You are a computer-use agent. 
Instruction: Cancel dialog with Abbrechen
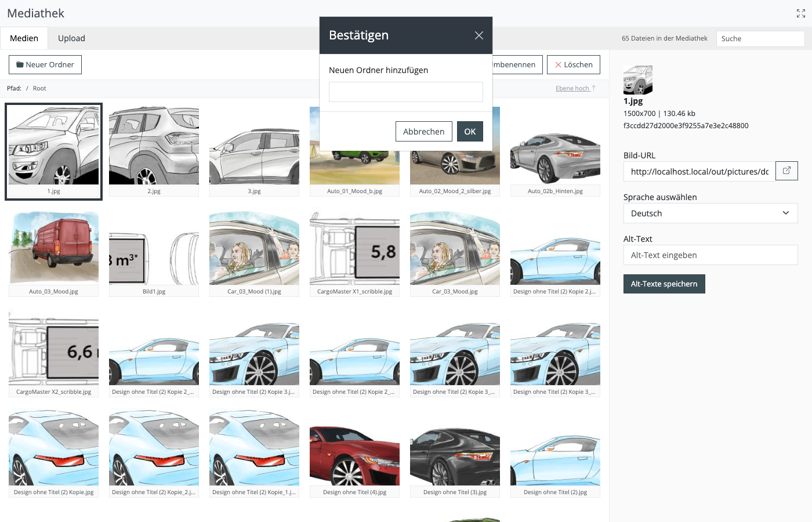[x=424, y=132]
